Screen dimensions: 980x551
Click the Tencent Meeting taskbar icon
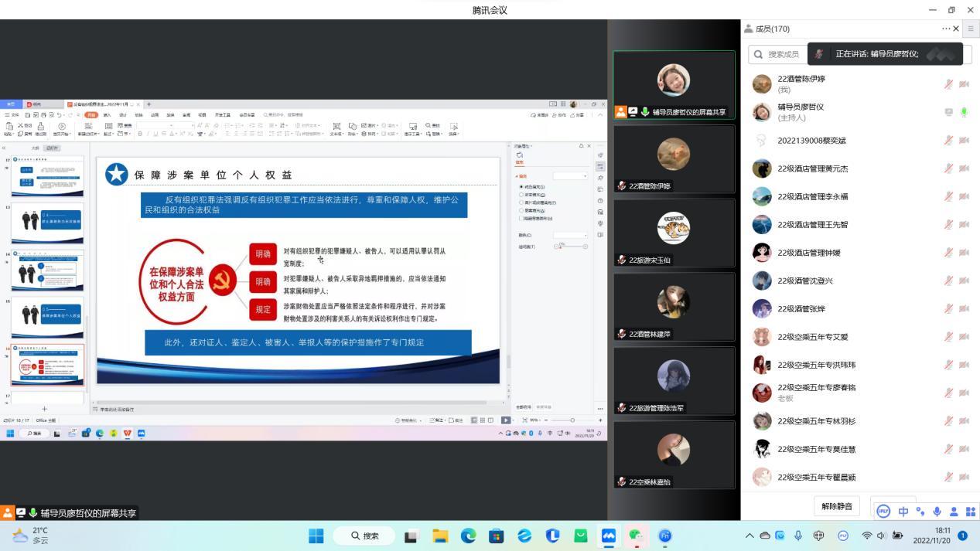[608, 536]
